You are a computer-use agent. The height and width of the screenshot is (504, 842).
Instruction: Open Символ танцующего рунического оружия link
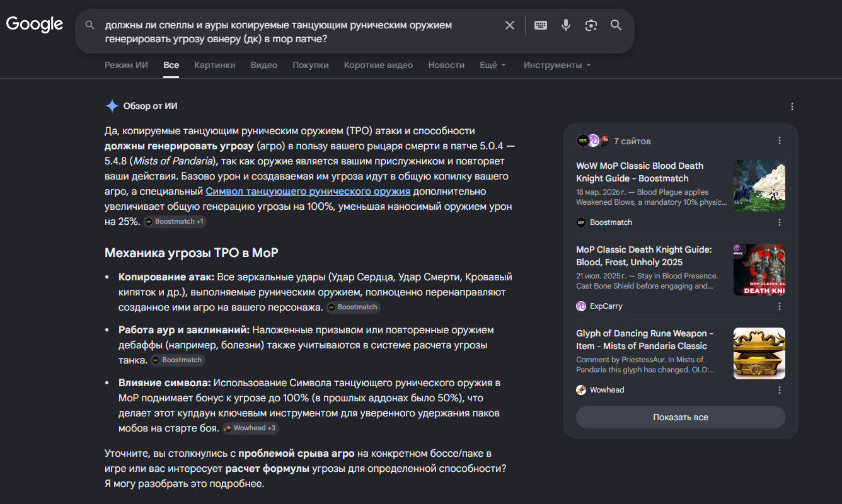[308, 191]
